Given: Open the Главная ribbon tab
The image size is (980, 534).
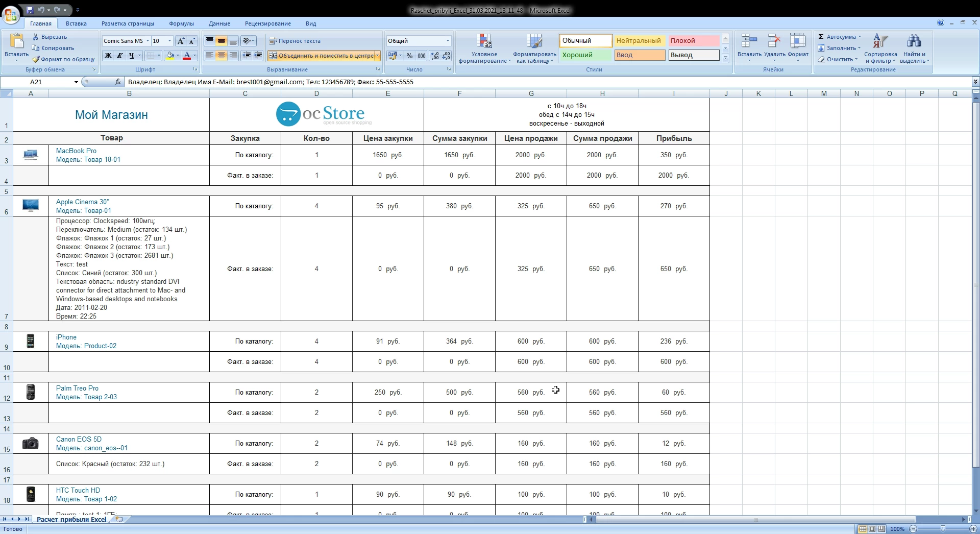Looking at the screenshot, I should (40, 23).
